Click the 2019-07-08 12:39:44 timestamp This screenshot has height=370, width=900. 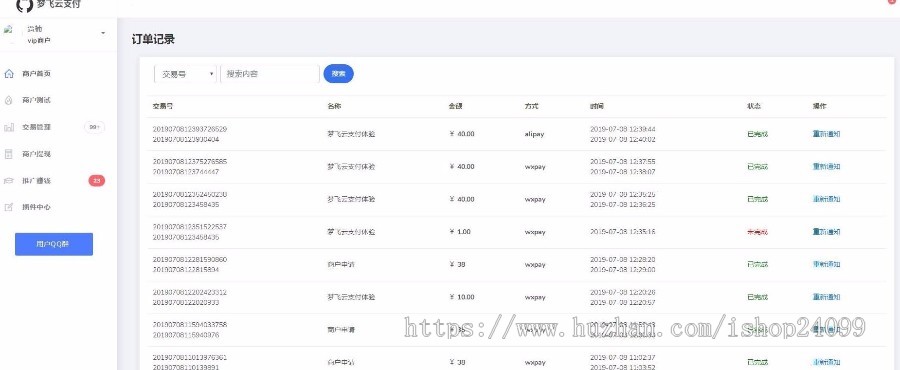click(623, 129)
